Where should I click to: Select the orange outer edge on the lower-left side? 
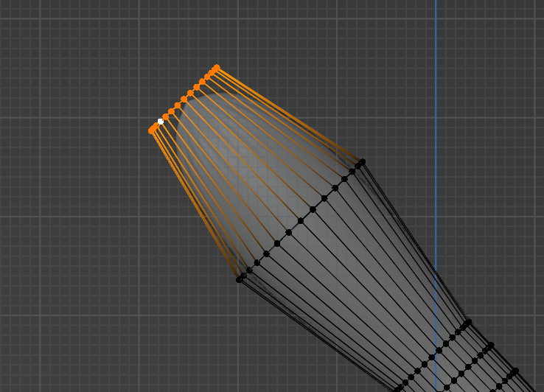pos(195,205)
